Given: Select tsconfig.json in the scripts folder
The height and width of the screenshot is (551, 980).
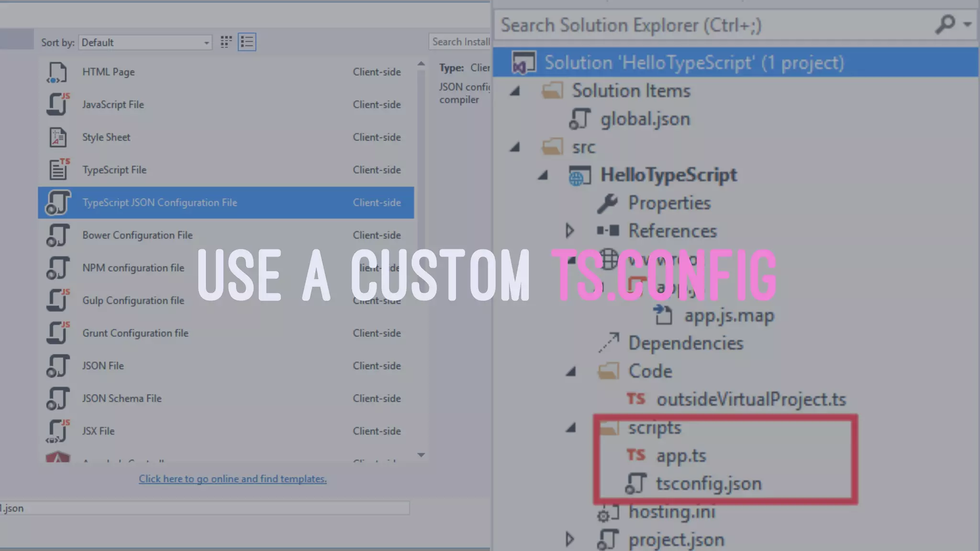Looking at the screenshot, I should click(709, 484).
